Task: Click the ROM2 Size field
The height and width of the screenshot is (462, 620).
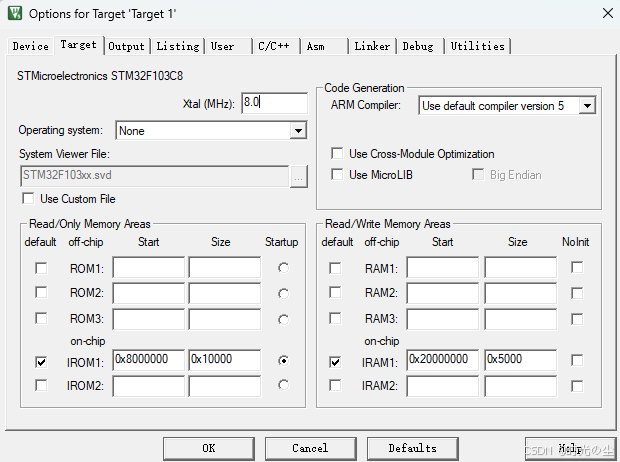Action: (225, 293)
